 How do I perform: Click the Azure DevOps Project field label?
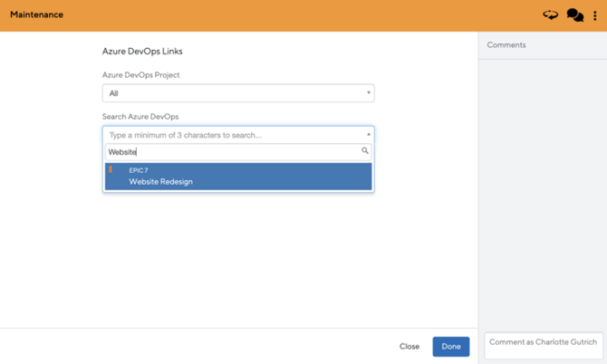point(141,75)
